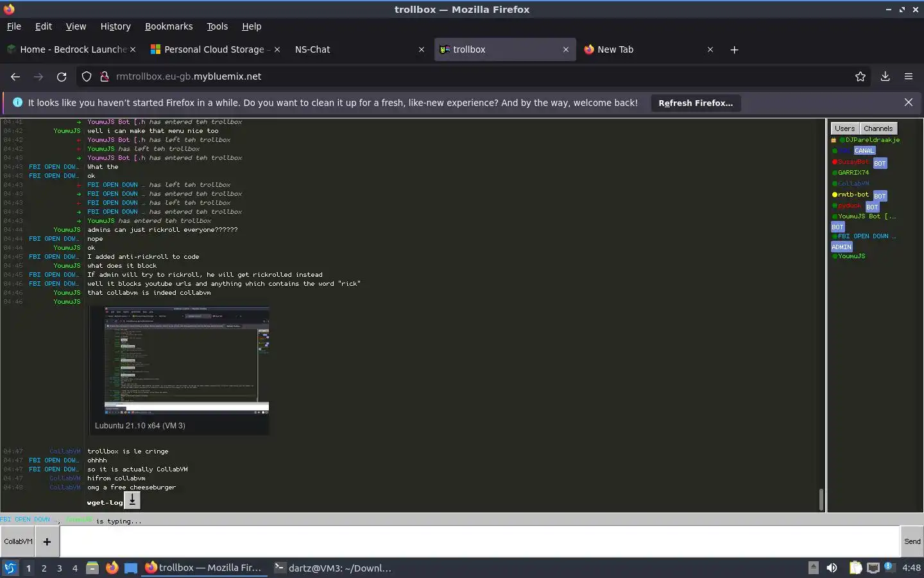Dismiss the Refresh Firefox notification bar
Viewport: 924px width, 578px height.
[909, 103]
